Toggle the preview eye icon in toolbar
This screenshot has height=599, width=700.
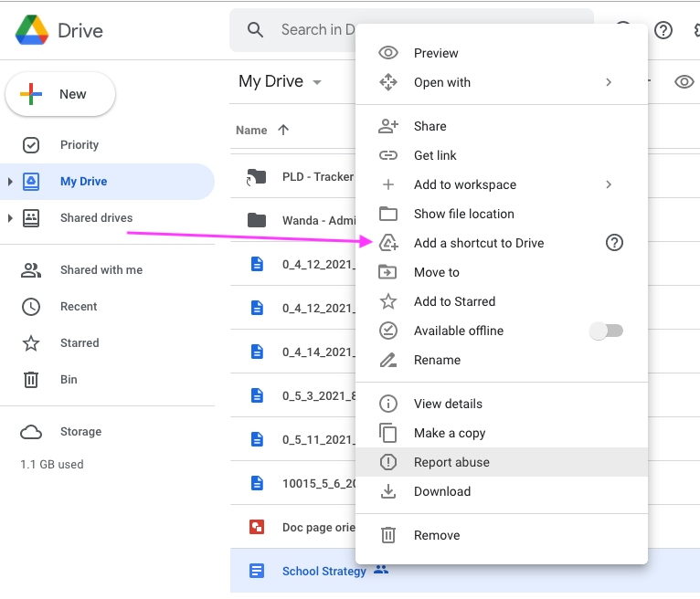(x=684, y=81)
